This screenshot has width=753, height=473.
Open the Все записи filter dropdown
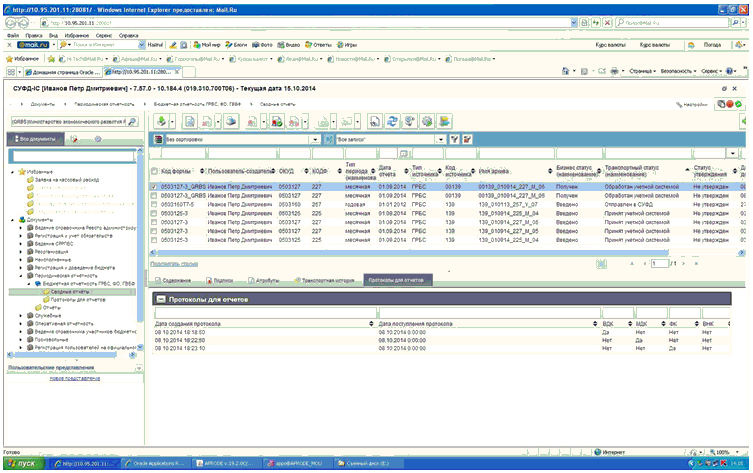440,139
